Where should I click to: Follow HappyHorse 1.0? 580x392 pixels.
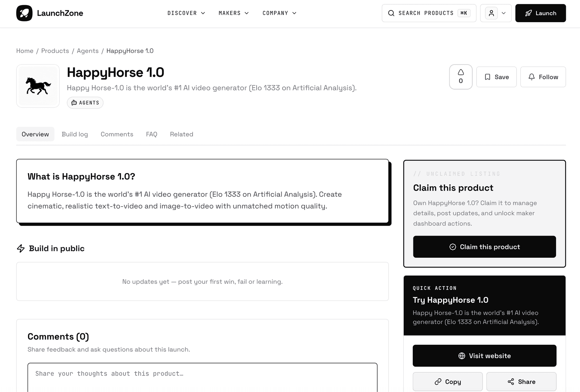(543, 77)
